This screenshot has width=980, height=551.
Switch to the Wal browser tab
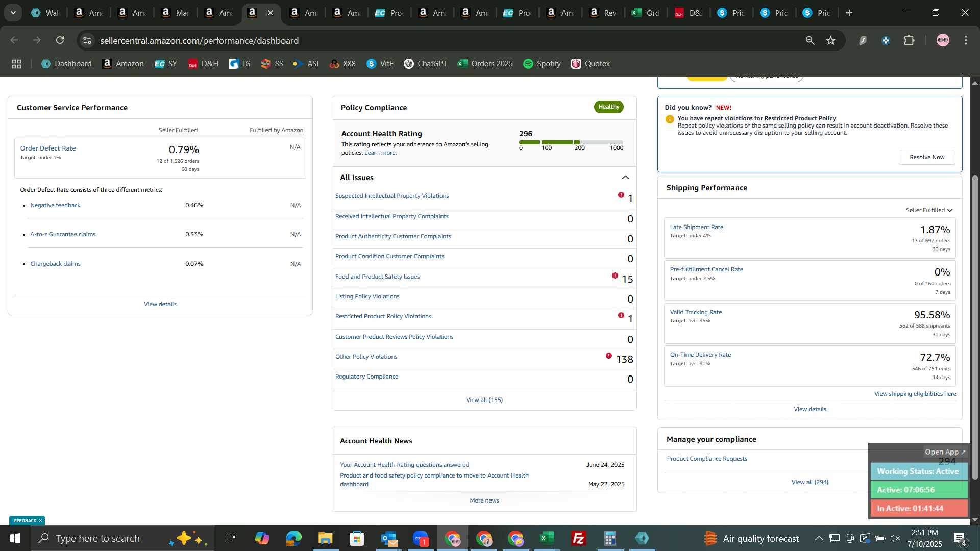tap(44, 13)
